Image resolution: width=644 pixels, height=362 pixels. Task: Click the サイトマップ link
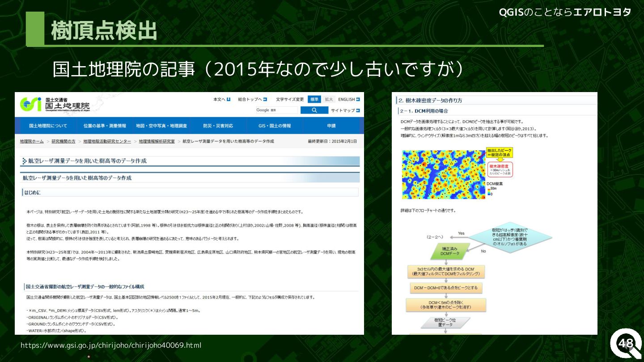point(343,110)
